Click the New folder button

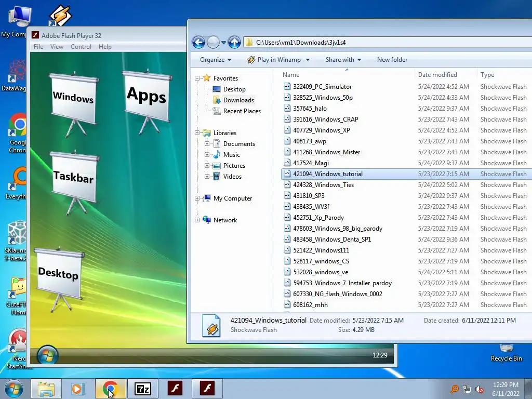coord(392,60)
